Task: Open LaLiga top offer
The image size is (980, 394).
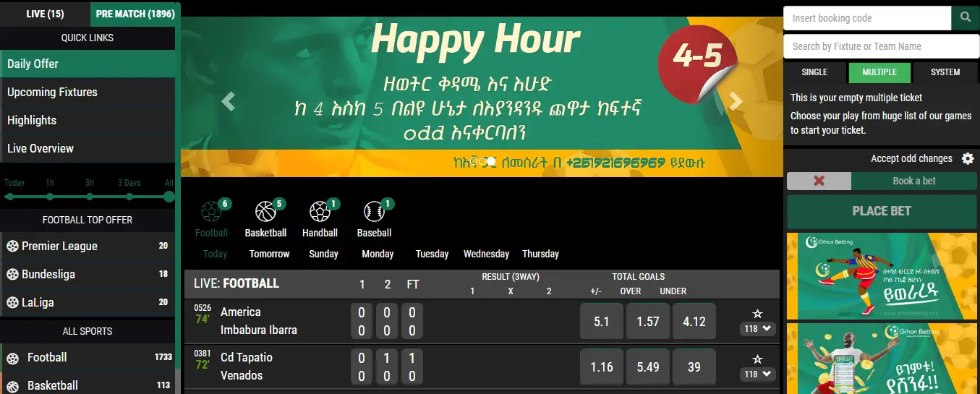Action: pos(88,302)
